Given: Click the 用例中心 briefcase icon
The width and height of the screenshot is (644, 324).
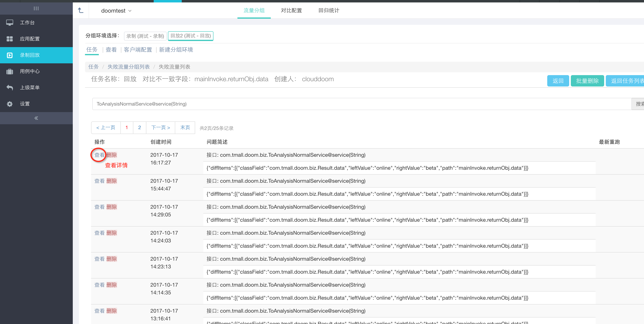Looking at the screenshot, I should pyautogui.click(x=10, y=71).
